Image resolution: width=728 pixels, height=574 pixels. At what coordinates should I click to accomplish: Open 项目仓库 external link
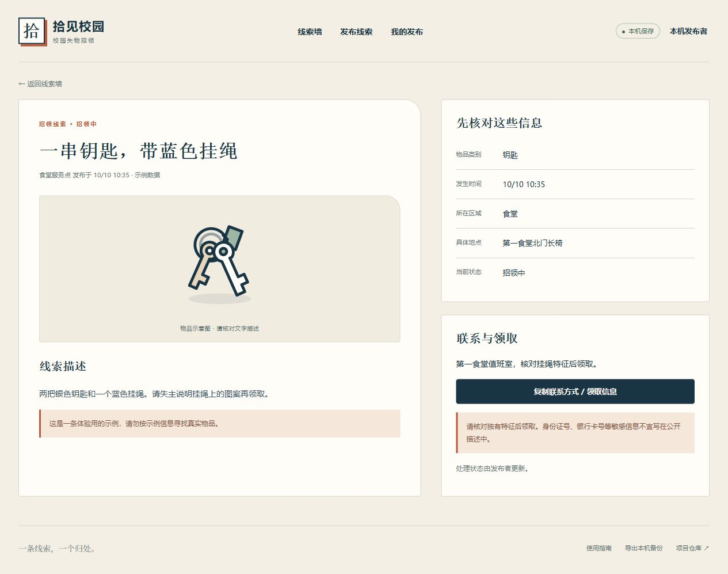692,548
